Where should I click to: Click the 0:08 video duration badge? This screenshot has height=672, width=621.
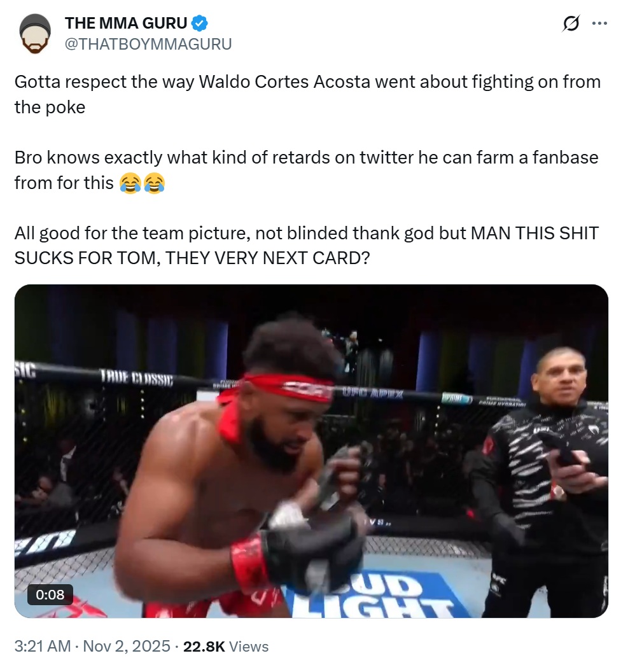[50, 594]
